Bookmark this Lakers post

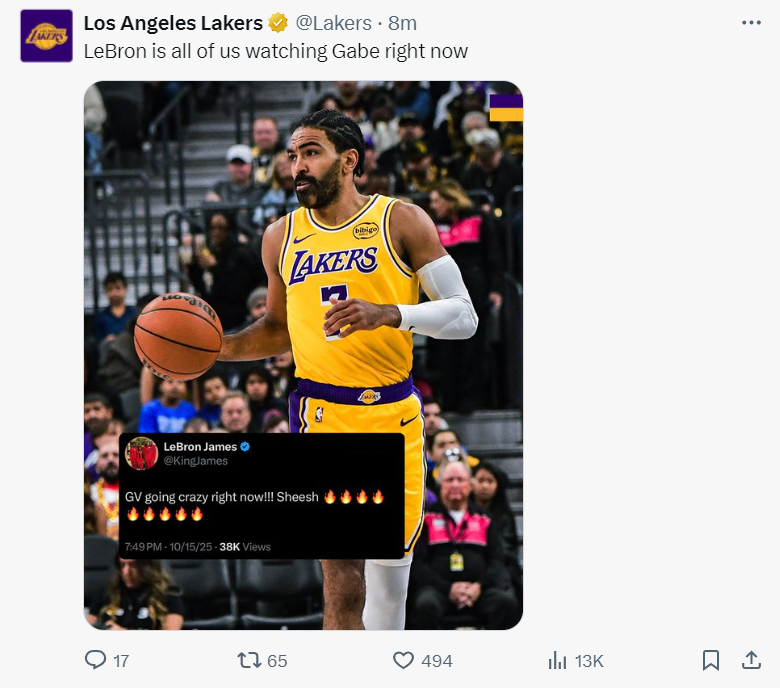(x=711, y=660)
